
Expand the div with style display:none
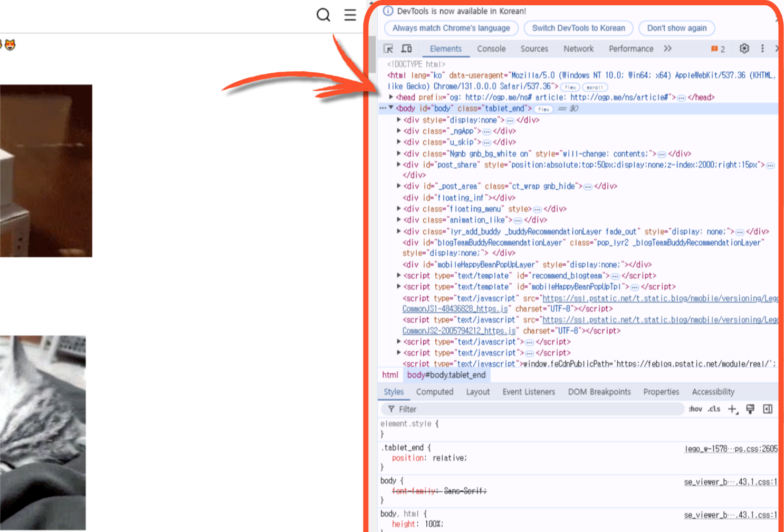399,120
